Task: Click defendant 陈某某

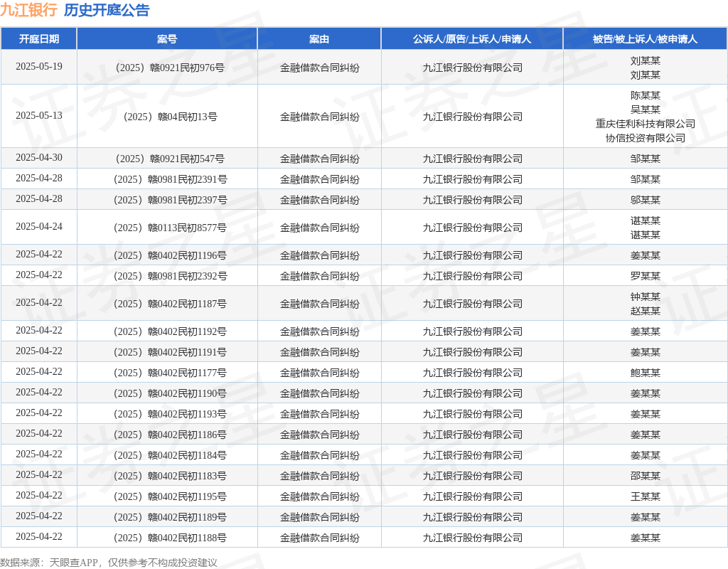Action: [x=646, y=96]
